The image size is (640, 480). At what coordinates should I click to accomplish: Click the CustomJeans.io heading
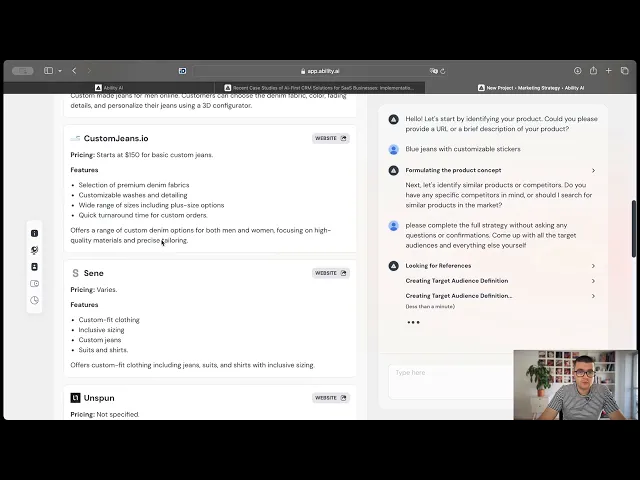[116, 138]
